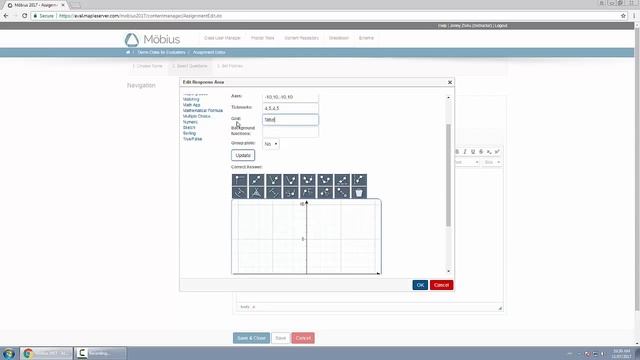Click Save & Close at page bottom
Screen dimensions: 640x360
(251, 338)
